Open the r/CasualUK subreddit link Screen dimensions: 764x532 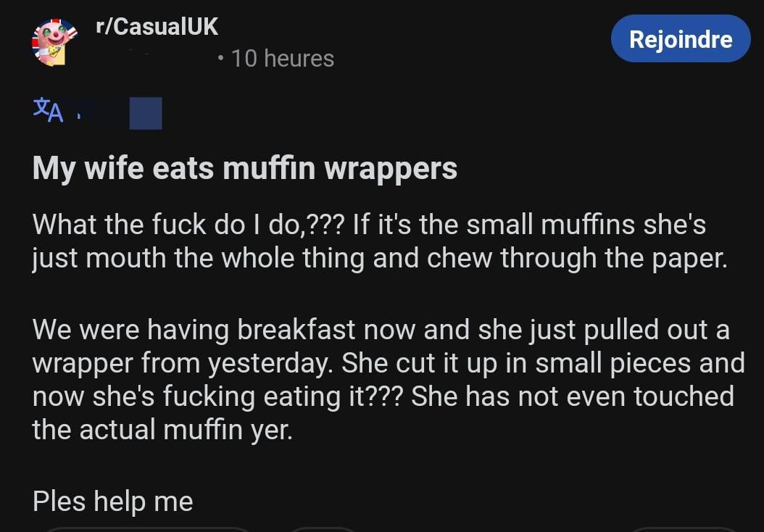point(157,27)
